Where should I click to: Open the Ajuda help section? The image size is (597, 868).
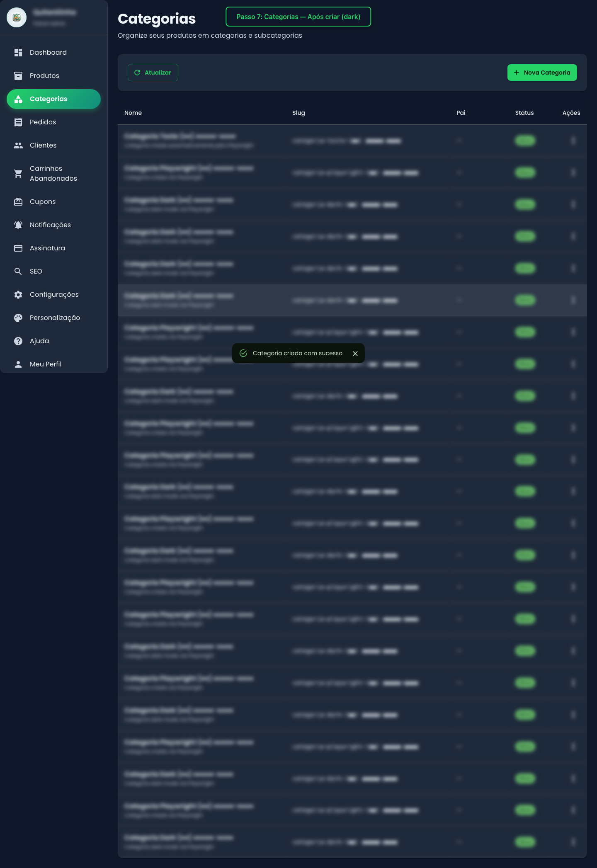click(x=39, y=341)
